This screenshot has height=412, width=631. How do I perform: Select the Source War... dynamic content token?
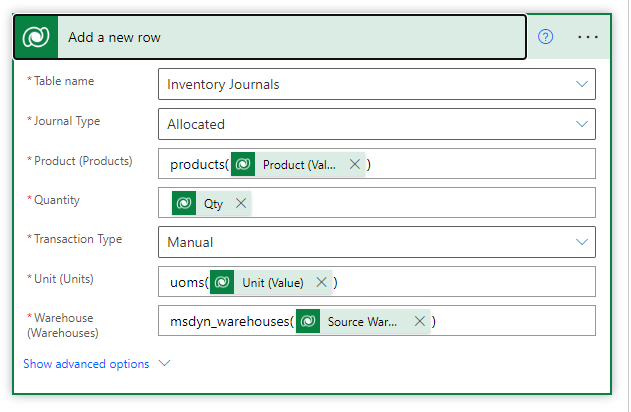coord(362,321)
